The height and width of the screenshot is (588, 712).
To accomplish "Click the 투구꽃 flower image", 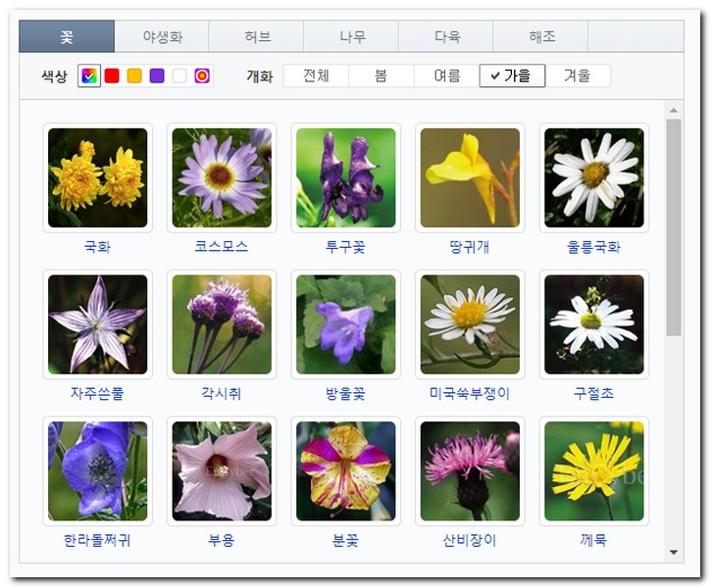I will click(345, 177).
